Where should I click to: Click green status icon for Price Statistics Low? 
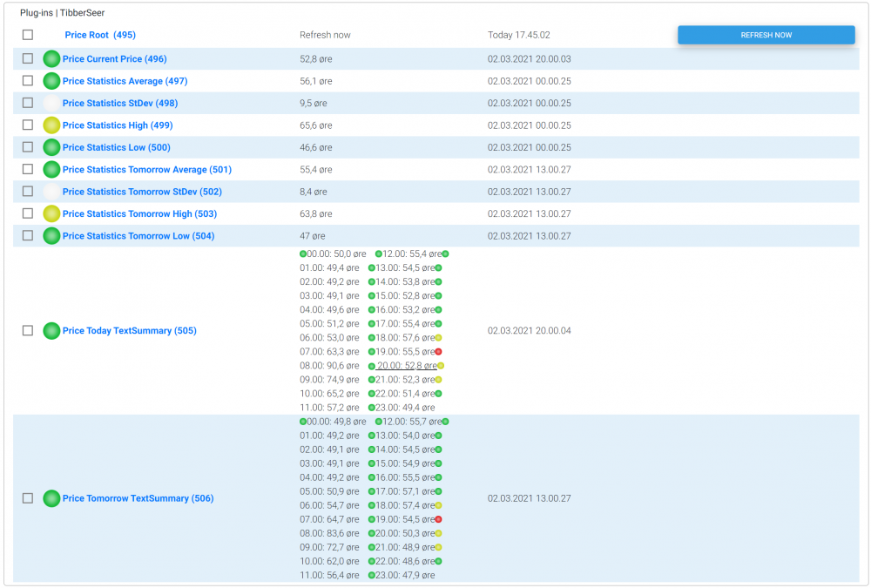tap(51, 147)
